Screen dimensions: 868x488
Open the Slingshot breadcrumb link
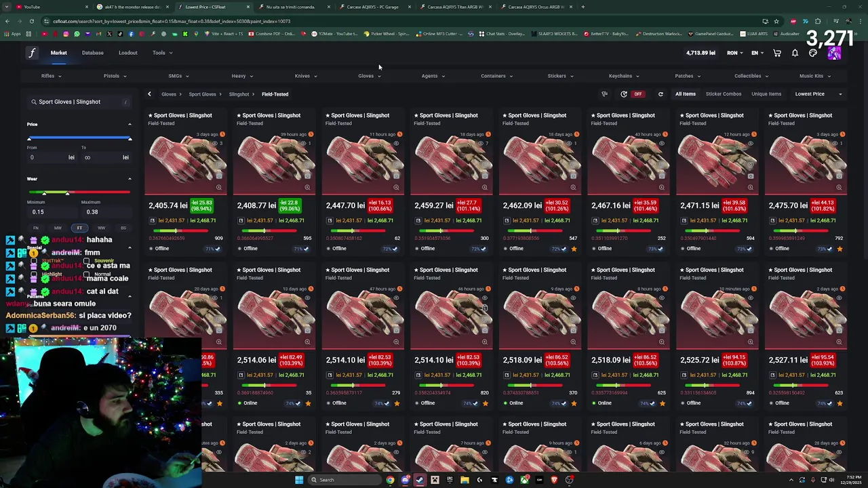coord(239,94)
